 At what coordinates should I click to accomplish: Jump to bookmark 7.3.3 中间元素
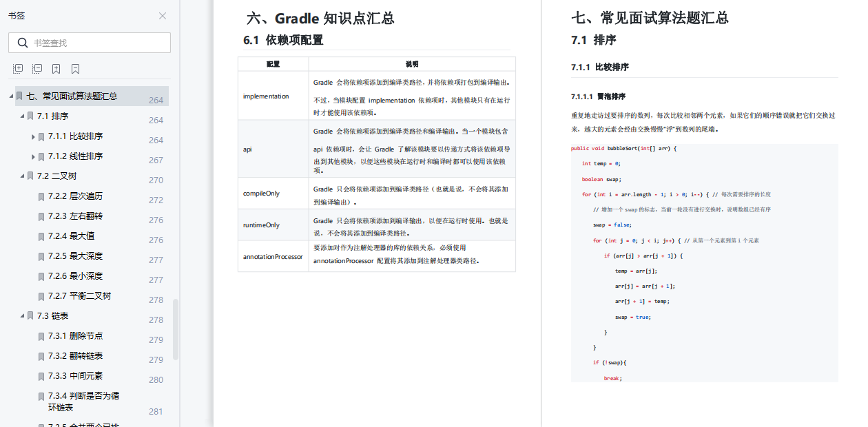(76, 376)
